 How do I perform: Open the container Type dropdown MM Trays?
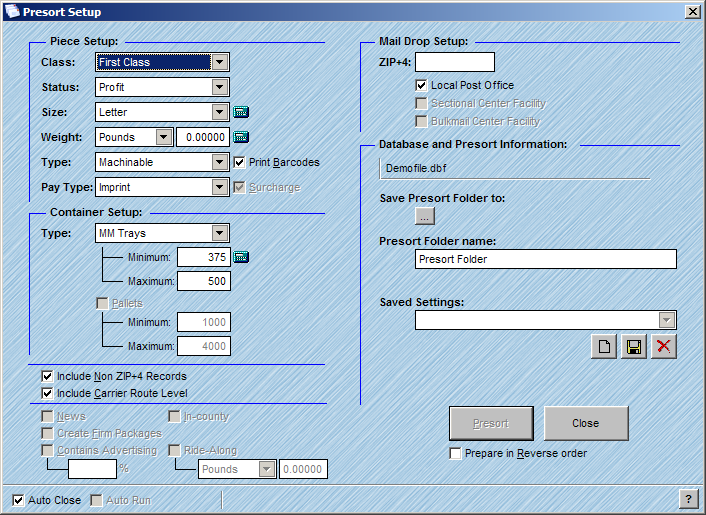(x=220, y=233)
